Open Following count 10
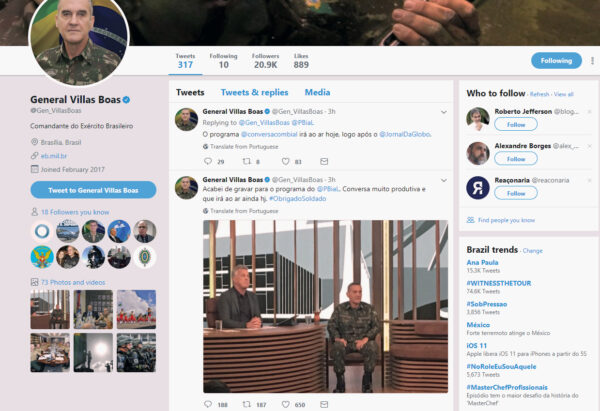 [223, 61]
